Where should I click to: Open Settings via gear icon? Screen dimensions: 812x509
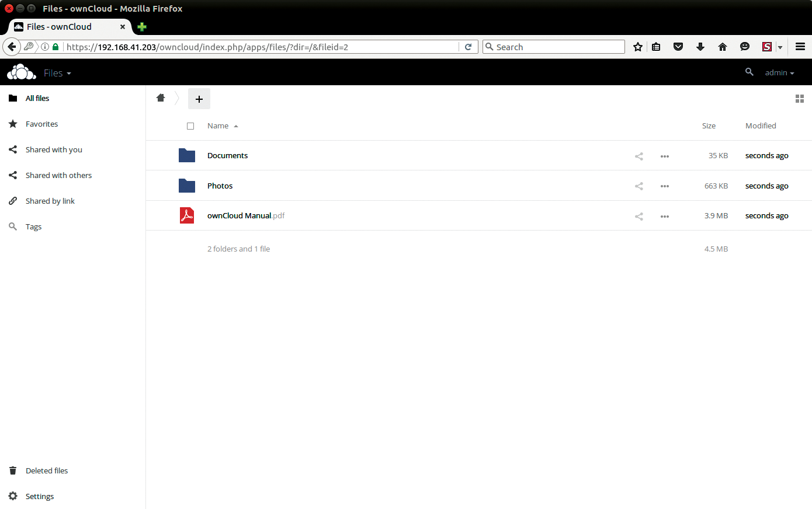click(12, 496)
